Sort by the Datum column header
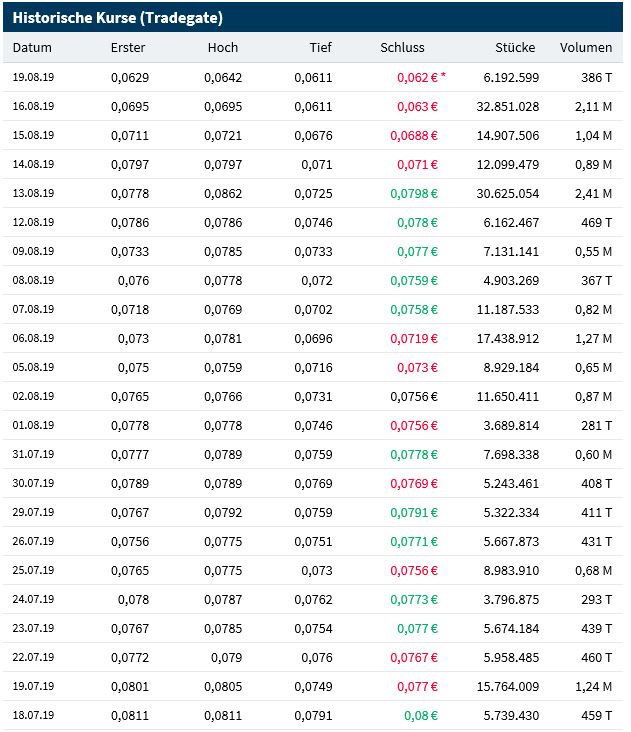The height and width of the screenshot is (732, 631). (x=33, y=47)
